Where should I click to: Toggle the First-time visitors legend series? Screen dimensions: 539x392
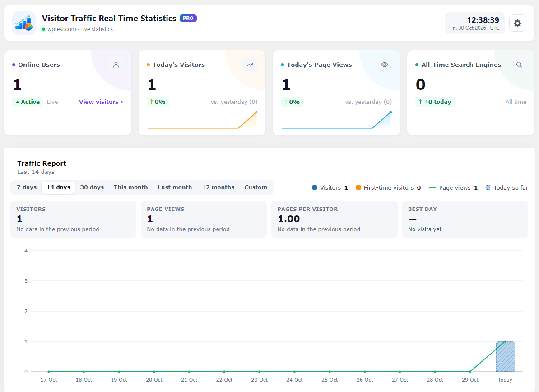tap(388, 187)
